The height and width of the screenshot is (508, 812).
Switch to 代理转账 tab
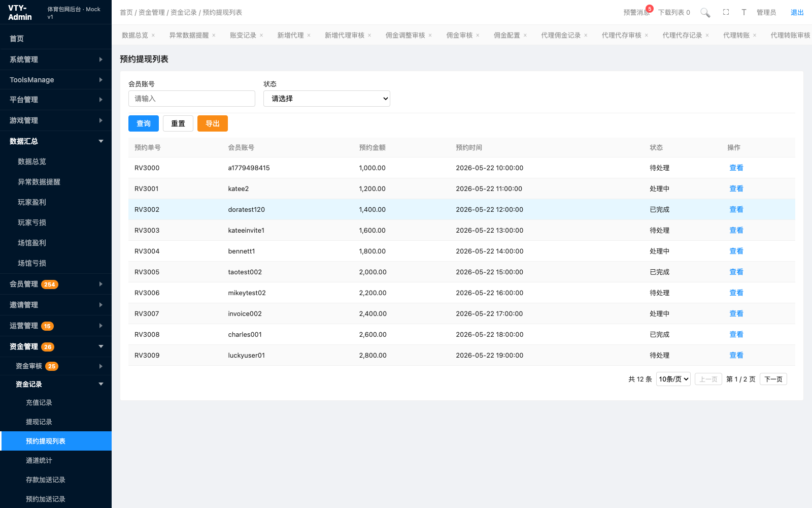pos(736,36)
